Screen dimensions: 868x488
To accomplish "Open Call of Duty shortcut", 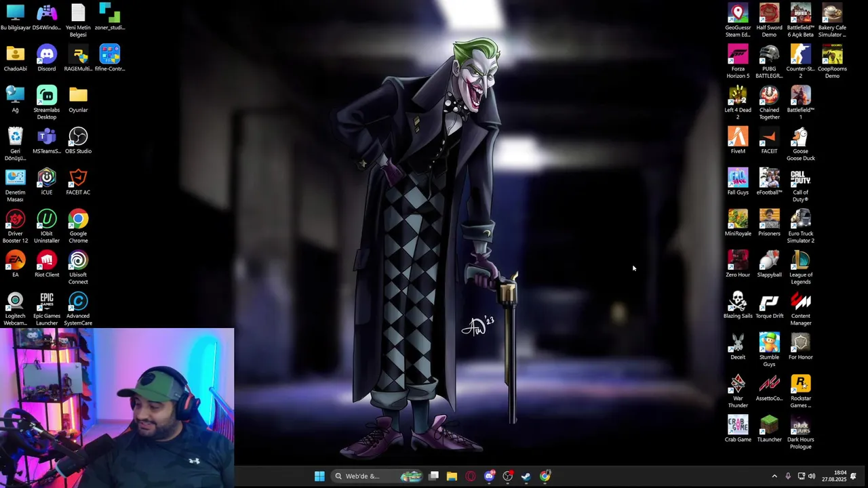I will click(801, 185).
